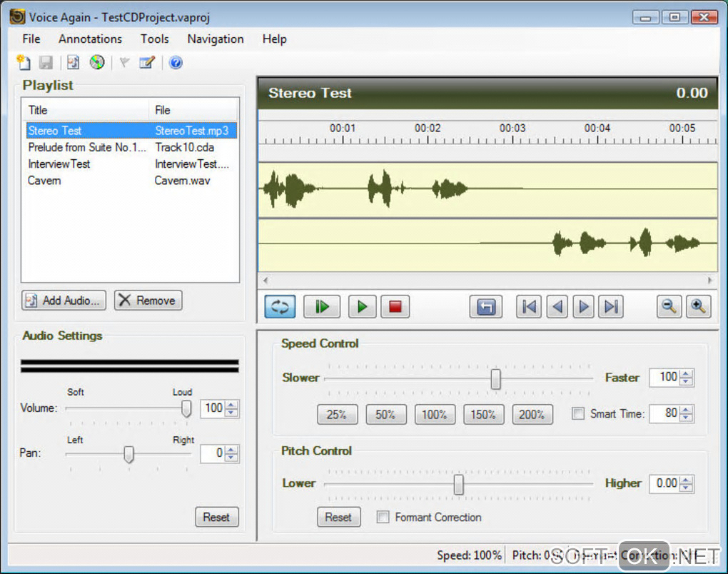Select InterviewTest in the playlist

coord(59,164)
